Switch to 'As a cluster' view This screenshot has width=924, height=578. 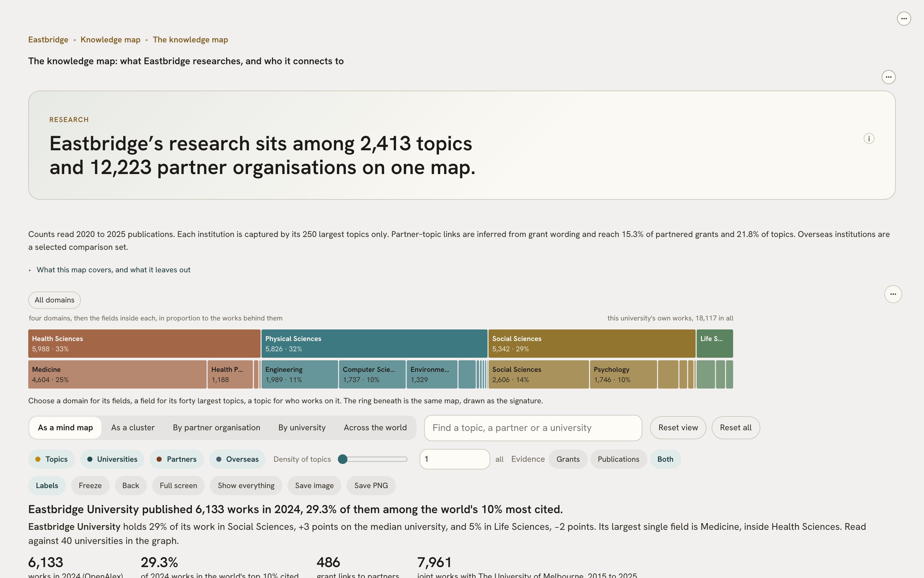pos(133,428)
